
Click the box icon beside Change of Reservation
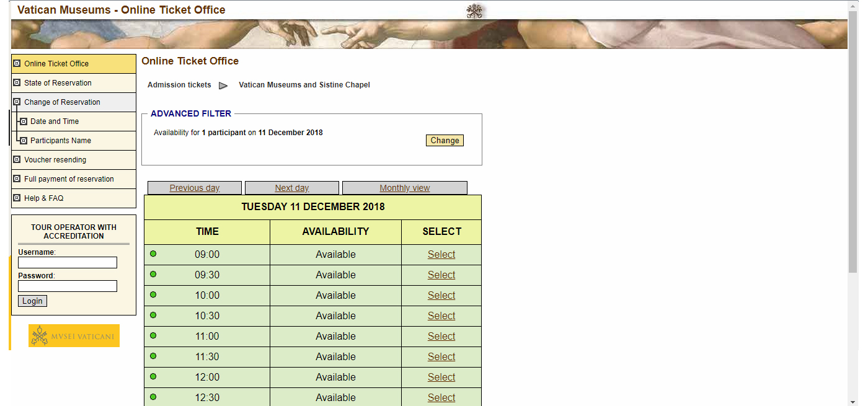coord(17,102)
